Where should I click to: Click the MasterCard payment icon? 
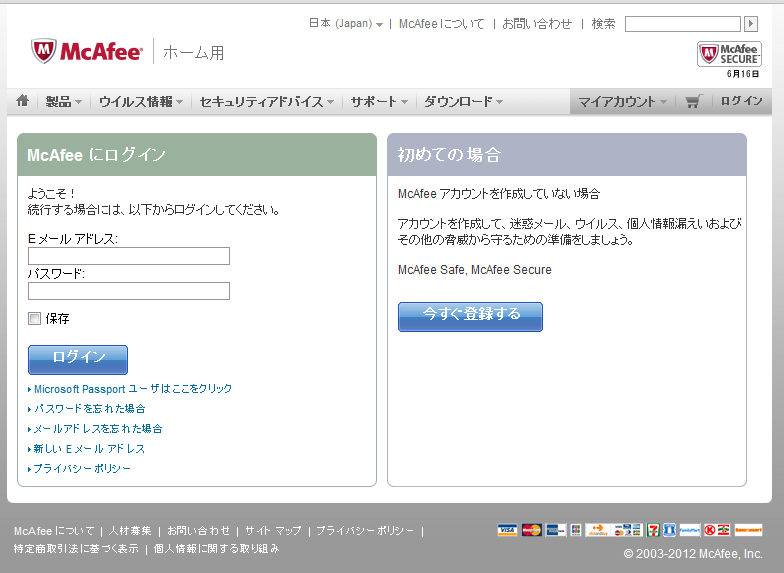coord(532,530)
